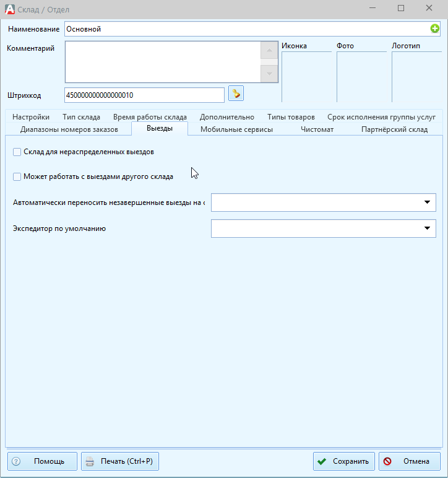Click the Иконка image placeholder
This screenshot has height=478, width=448.
[306, 76]
